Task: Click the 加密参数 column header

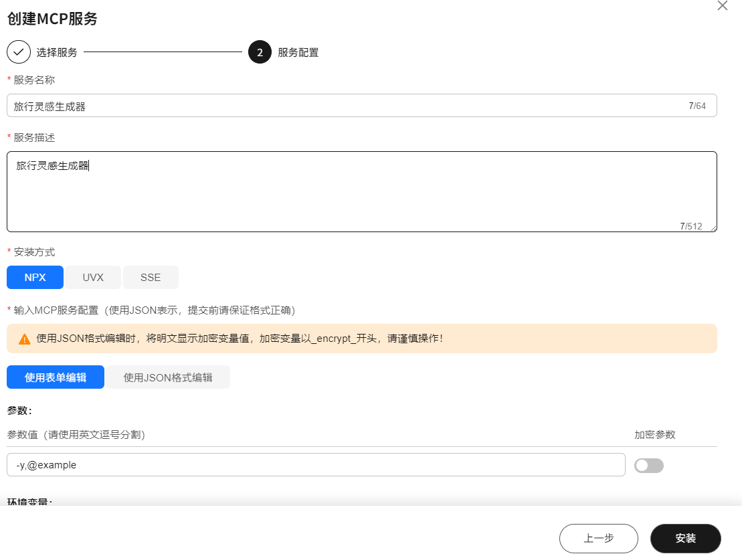Action: (654, 435)
